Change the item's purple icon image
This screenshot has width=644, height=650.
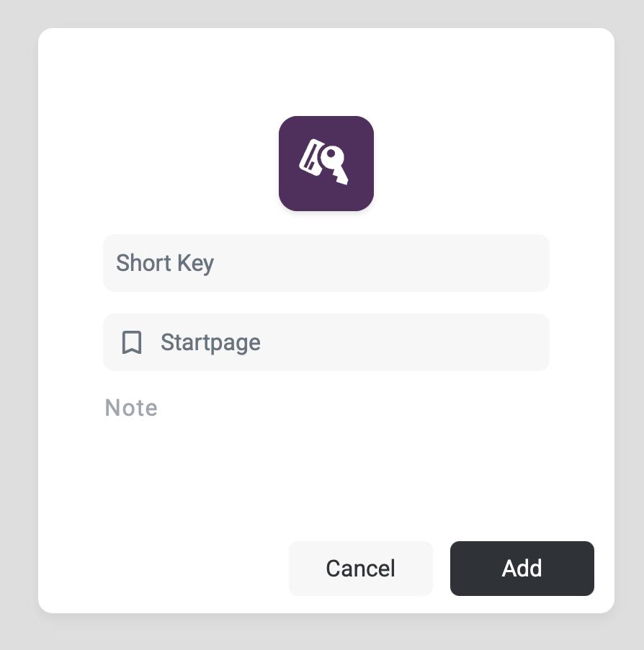(326, 164)
